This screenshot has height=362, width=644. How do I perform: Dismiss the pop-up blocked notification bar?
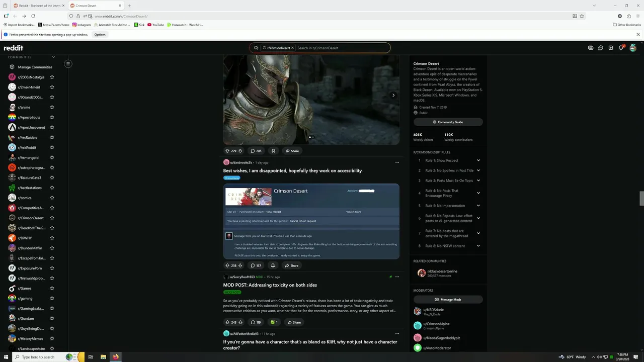tap(638, 35)
